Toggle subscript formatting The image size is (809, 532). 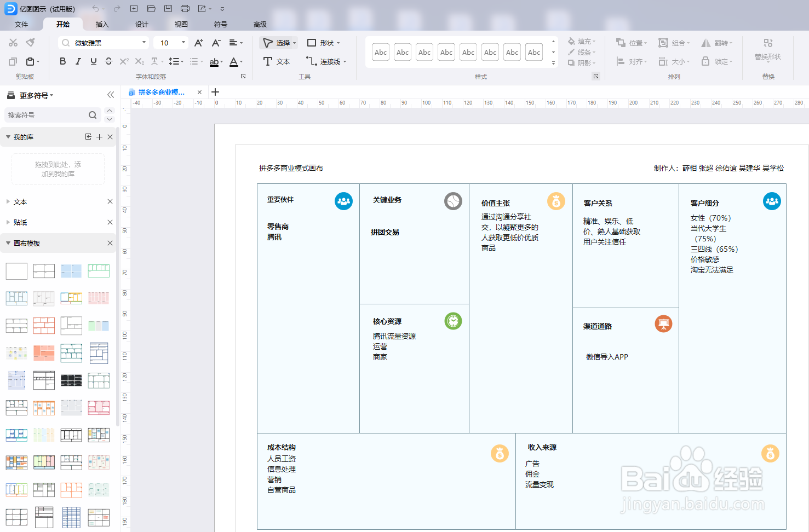coord(140,61)
